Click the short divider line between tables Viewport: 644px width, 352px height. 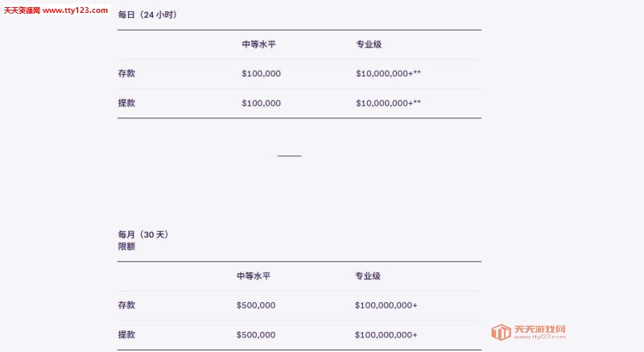pos(289,156)
